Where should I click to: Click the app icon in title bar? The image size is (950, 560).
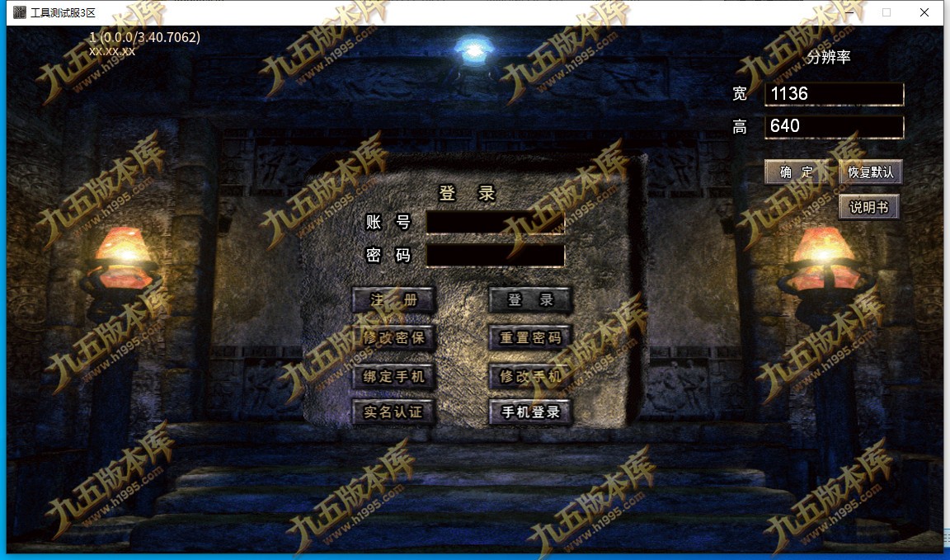pos(20,12)
